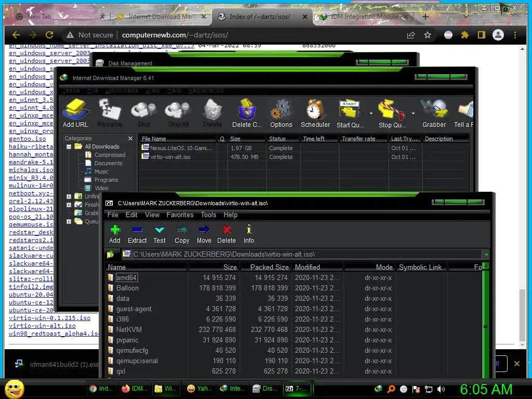Select the Programs category in IDM
The height and width of the screenshot is (399, 532).
coord(102,180)
